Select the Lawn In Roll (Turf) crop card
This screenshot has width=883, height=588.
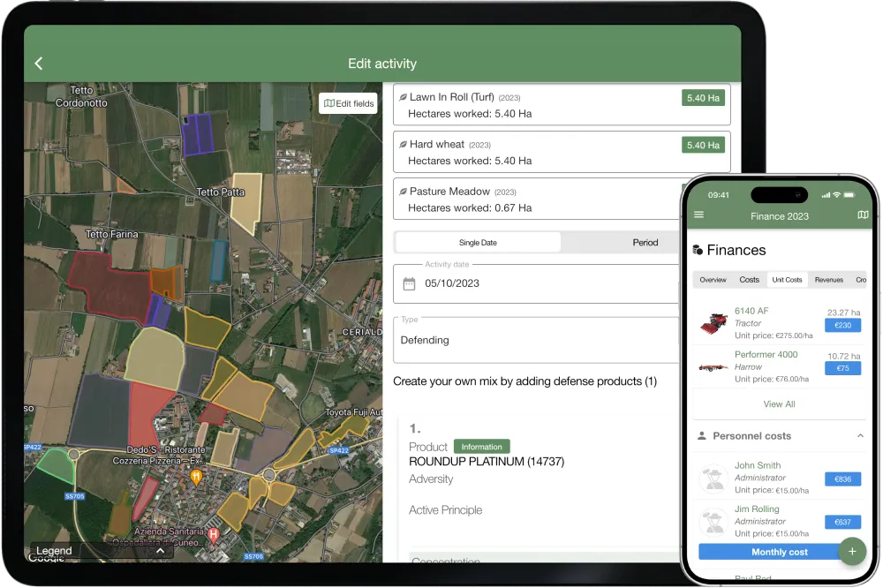coord(562,105)
